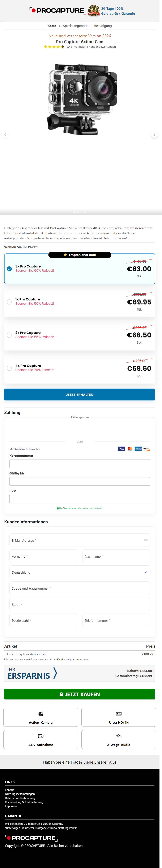Screen dimensions: 162x868
Task: Open the Kasse breadcrumb step
Action: pyautogui.click(x=52, y=26)
